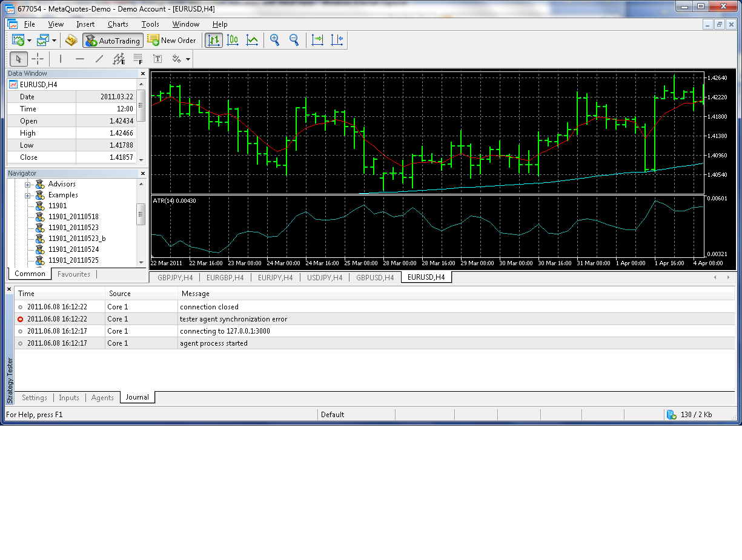
Task: Switch chart to bar chart mode
Action: pos(213,41)
